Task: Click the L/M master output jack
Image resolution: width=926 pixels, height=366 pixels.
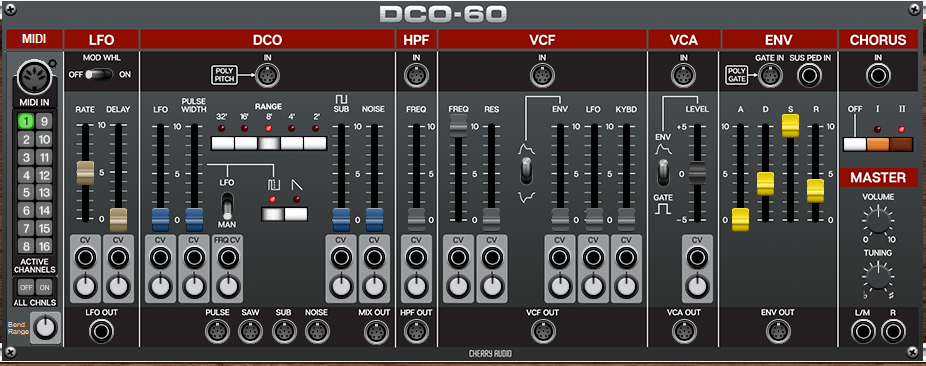Action: pos(863,332)
